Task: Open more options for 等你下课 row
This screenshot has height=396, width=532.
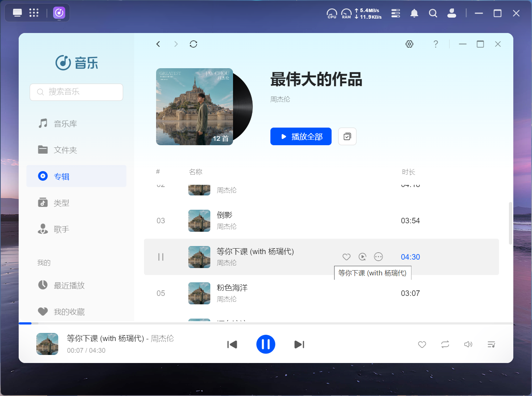Action: click(x=378, y=257)
